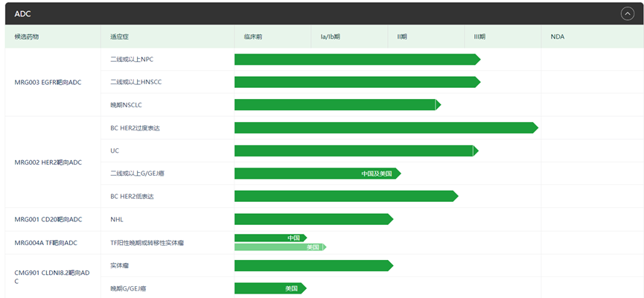Open MRG001 CD20靶向ADC candidate drug

pos(48,219)
